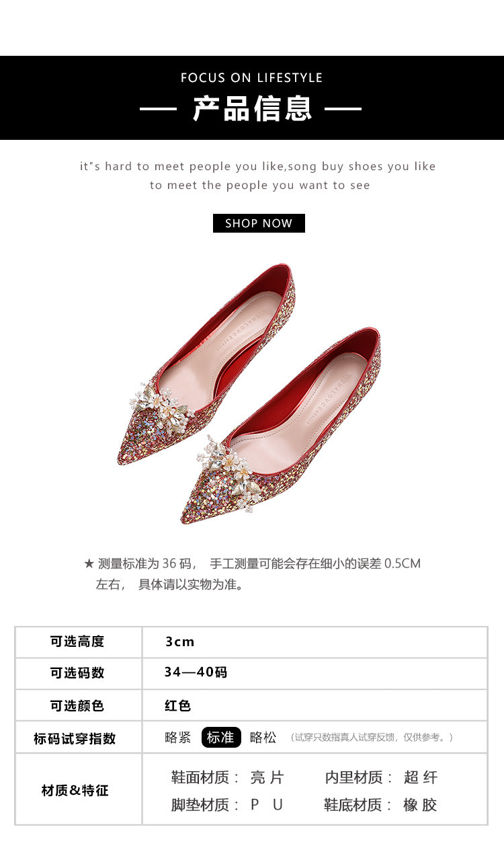
Task: Click the 材质&特征 row label
Action: pos(75,790)
